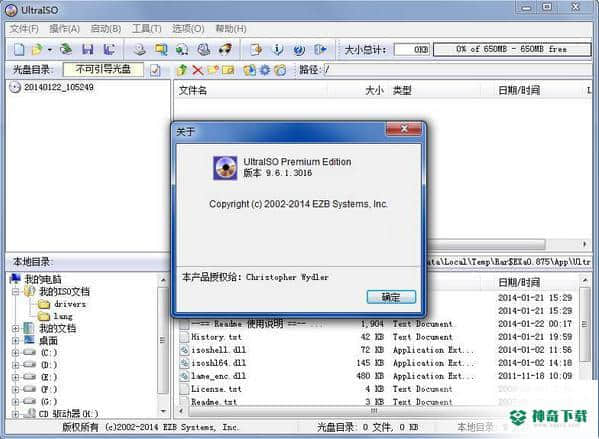
Task: Expand the 桌面 tree node
Action: tap(15, 340)
